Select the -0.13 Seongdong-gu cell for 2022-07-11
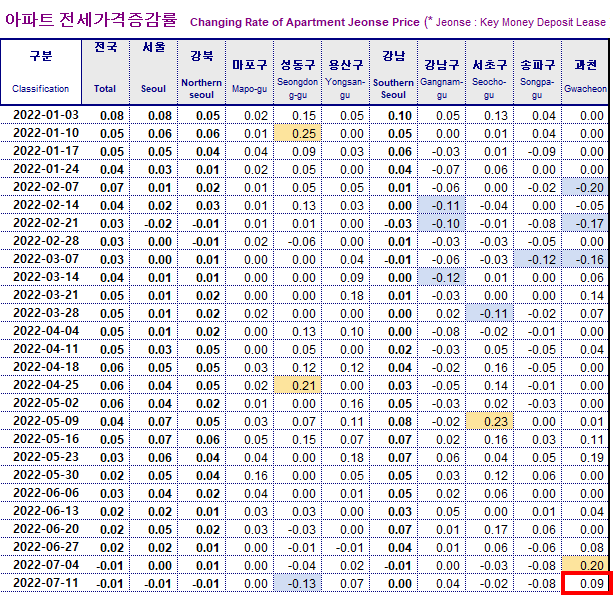Viewport: 613px width, 595px height. [298, 583]
